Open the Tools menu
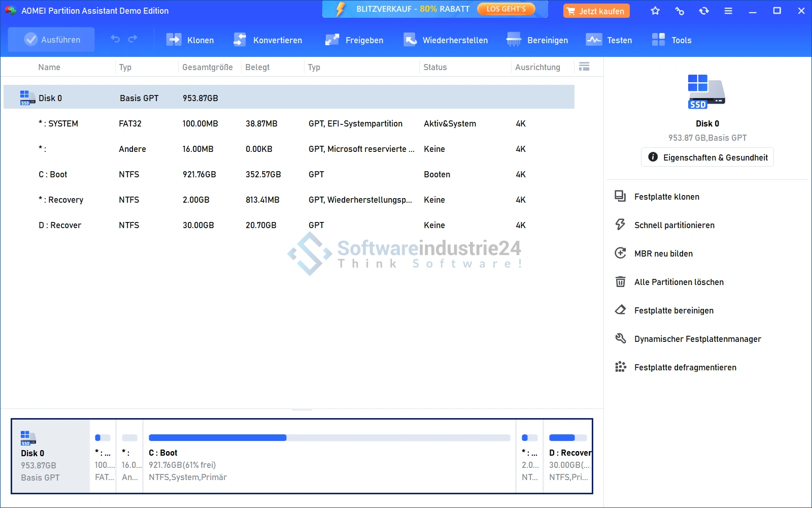 [671, 40]
